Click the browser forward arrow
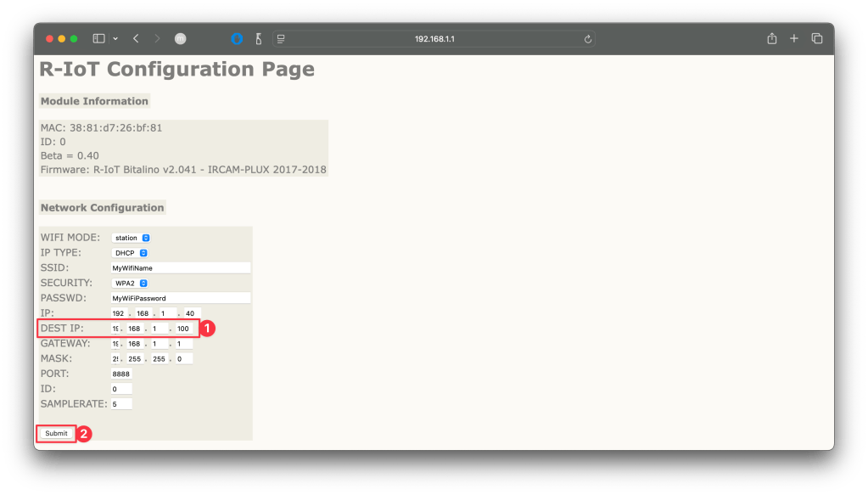 pyautogui.click(x=157, y=39)
